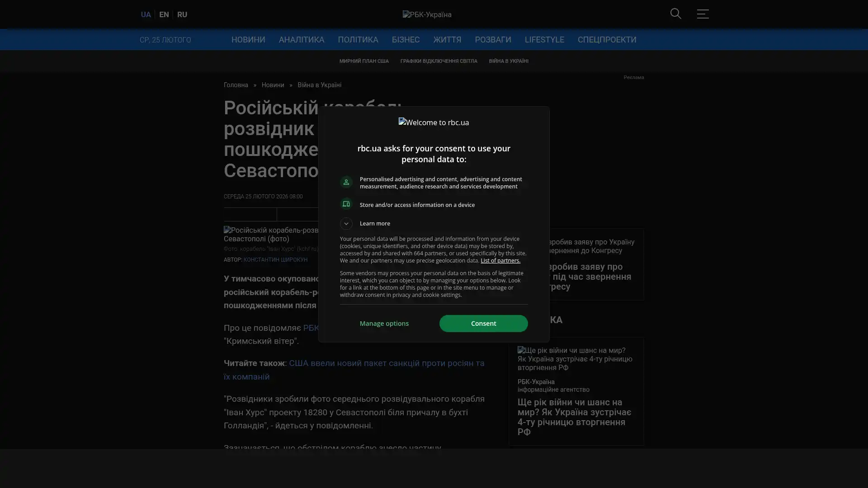Go to the LIFESTYLE section
Screen dimensions: 868x488
[544, 40]
